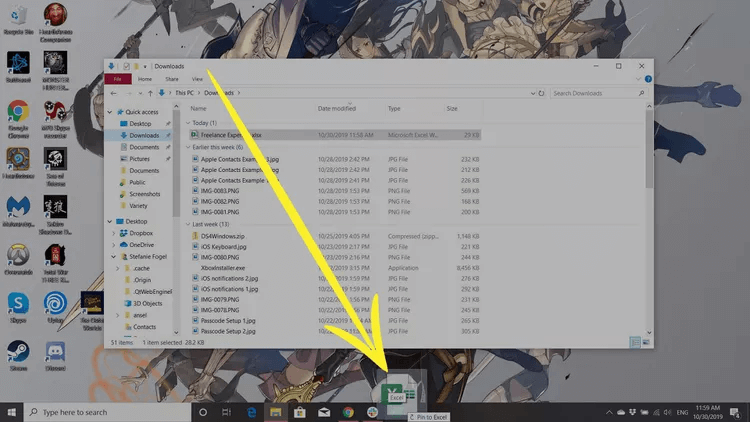
Task: Open the Malwarebytes desktop shortcut
Action: tap(18, 211)
